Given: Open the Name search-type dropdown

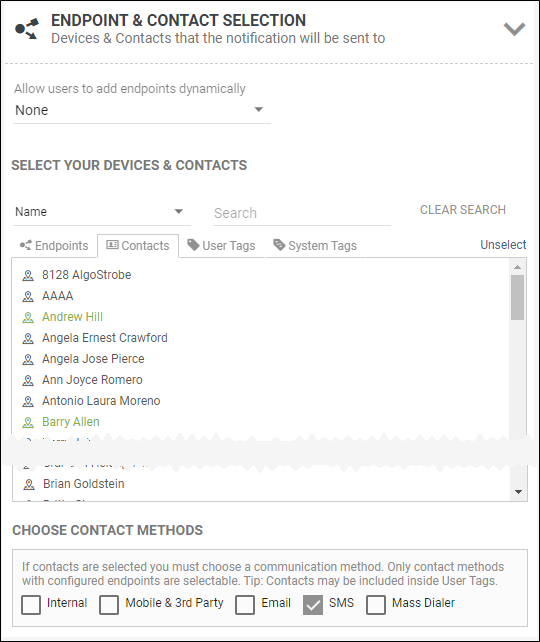Looking at the screenshot, I should [x=102, y=212].
